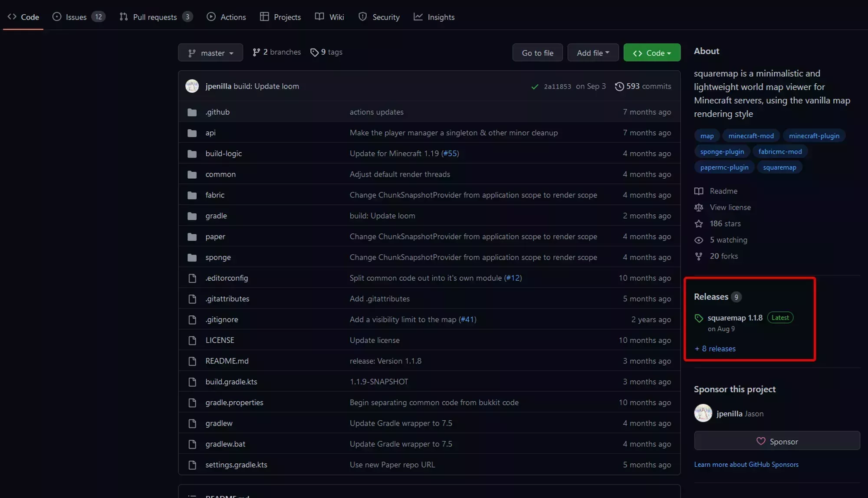Open the green Code dropdown

pyautogui.click(x=651, y=52)
